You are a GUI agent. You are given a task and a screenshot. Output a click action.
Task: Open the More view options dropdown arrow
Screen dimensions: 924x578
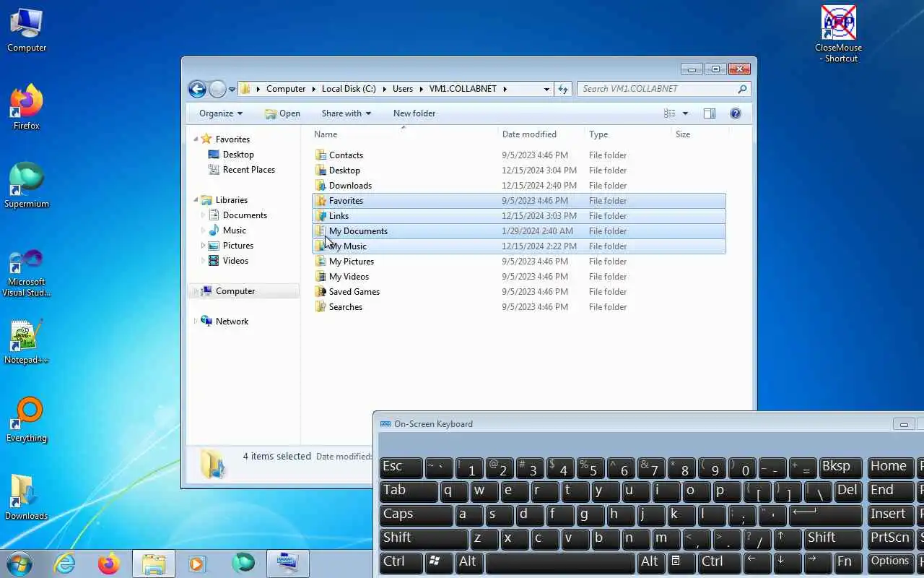[685, 113]
